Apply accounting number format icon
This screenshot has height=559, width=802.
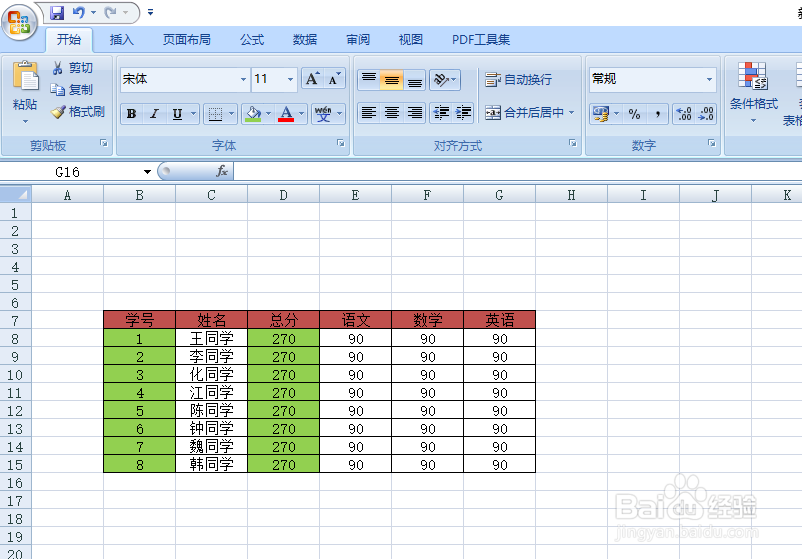[600, 114]
